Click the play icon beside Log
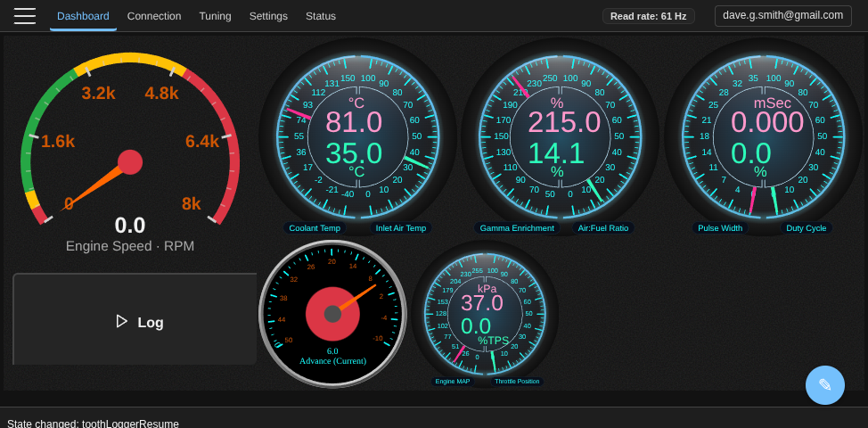The width and height of the screenshot is (868, 428). (x=122, y=321)
